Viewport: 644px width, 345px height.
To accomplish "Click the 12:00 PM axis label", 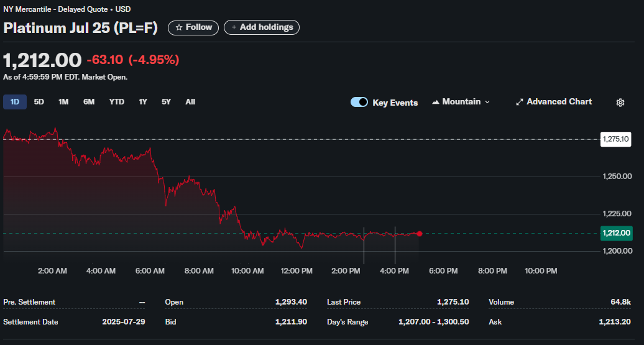I will point(296,271).
